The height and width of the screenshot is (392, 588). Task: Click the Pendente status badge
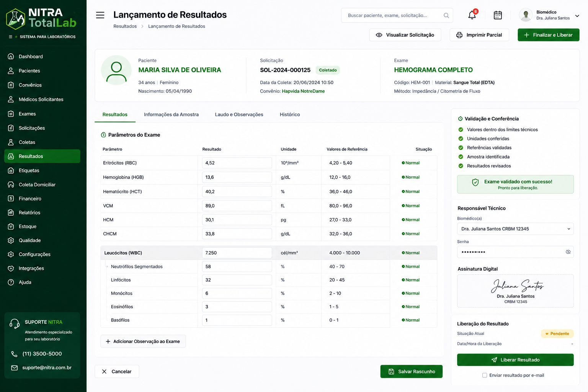pyautogui.click(x=557, y=334)
